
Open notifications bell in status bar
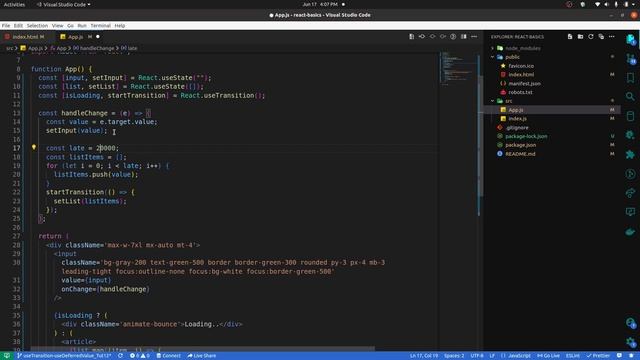click(631, 356)
